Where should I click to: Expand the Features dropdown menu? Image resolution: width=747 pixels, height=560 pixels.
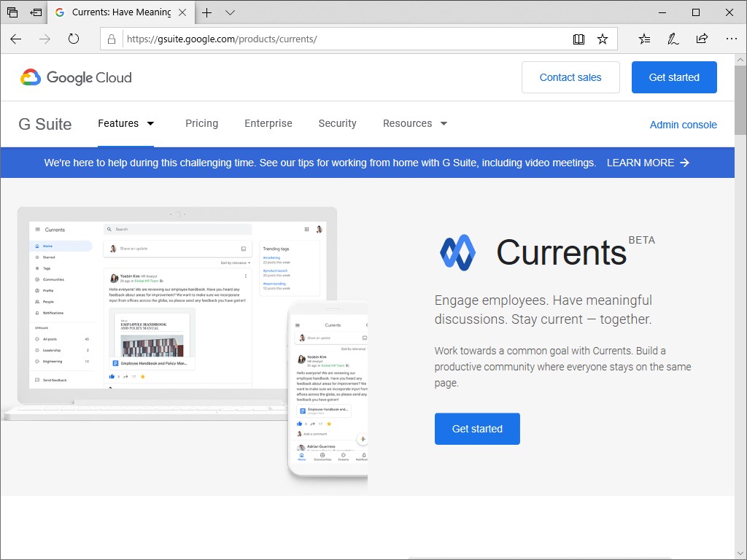point(126,123)
